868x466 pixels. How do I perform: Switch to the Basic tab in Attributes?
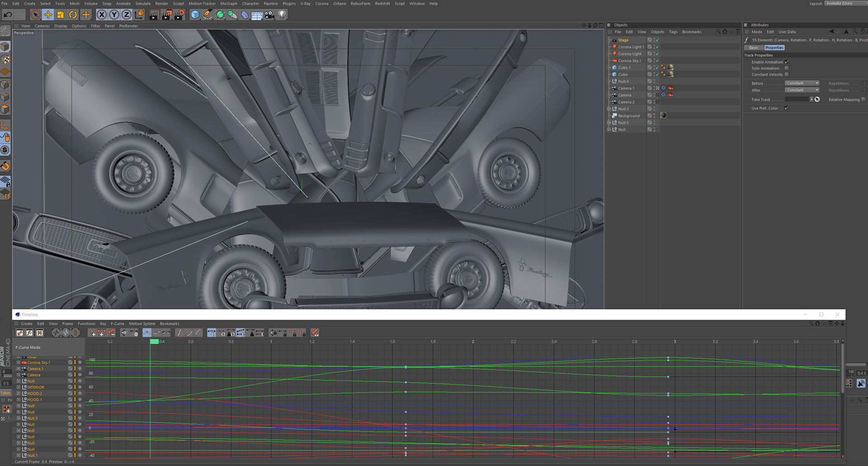click(754, 48)
